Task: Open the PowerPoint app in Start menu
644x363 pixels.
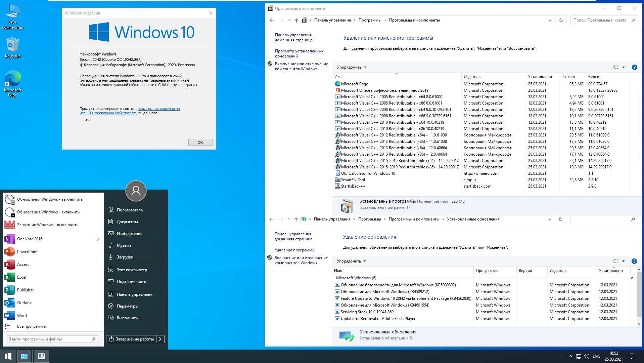Action: [x=27, y=252]
